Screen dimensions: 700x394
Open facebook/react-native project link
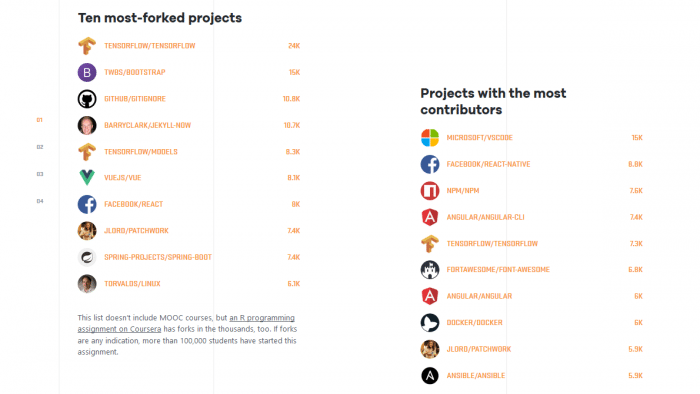tap(488, 164)
